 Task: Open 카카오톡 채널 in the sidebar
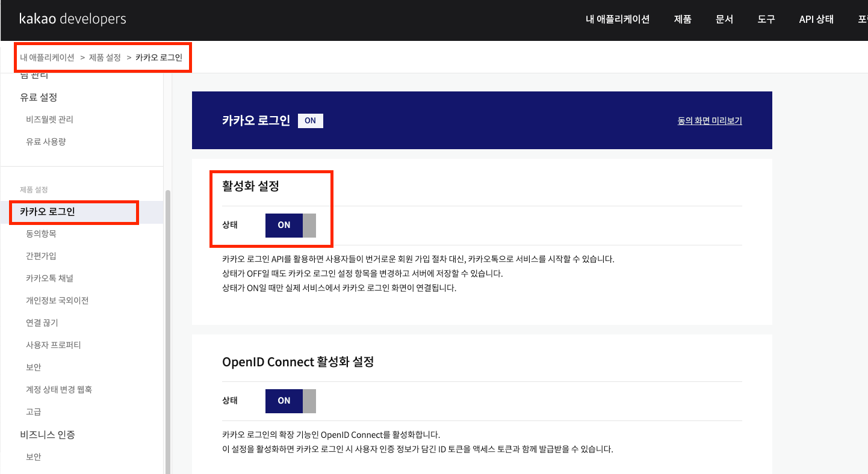(x=49, y=279)
